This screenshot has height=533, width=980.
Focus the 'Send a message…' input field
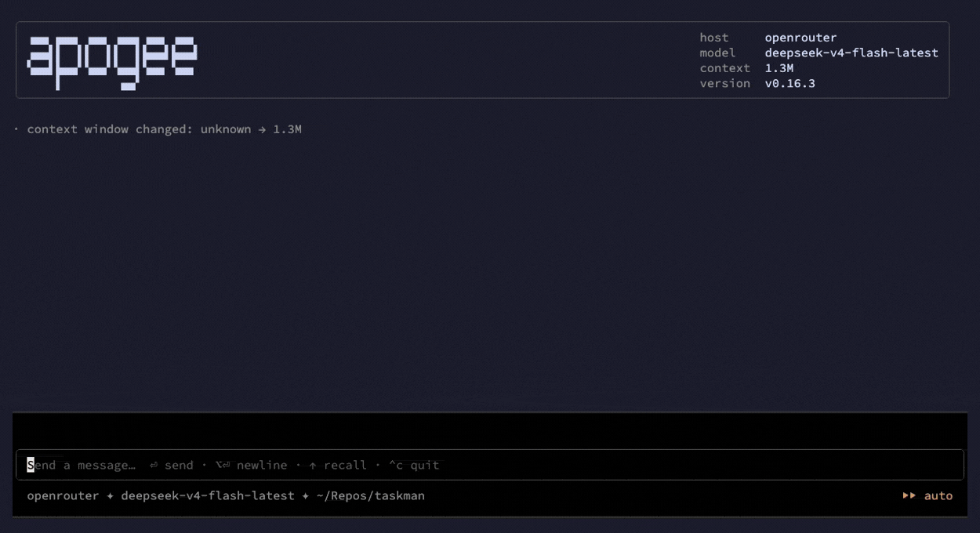(489, 465)
